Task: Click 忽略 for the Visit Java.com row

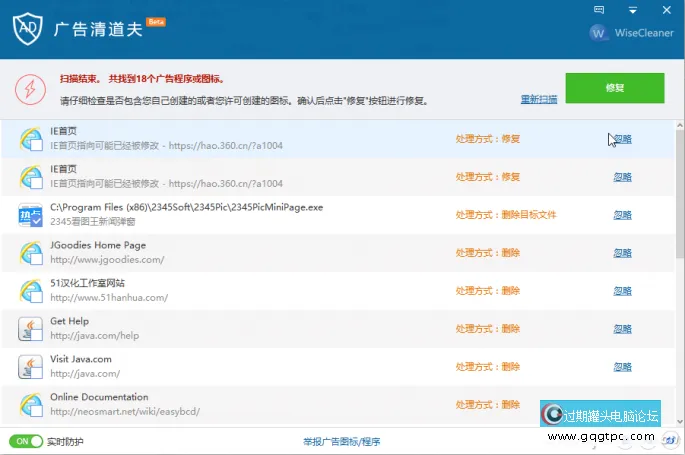Action: [x=622, y=367]
